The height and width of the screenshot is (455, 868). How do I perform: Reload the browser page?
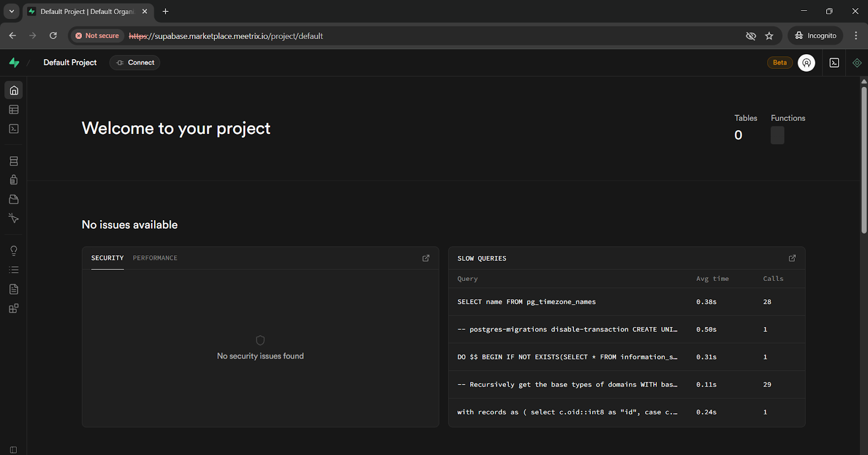53,36
